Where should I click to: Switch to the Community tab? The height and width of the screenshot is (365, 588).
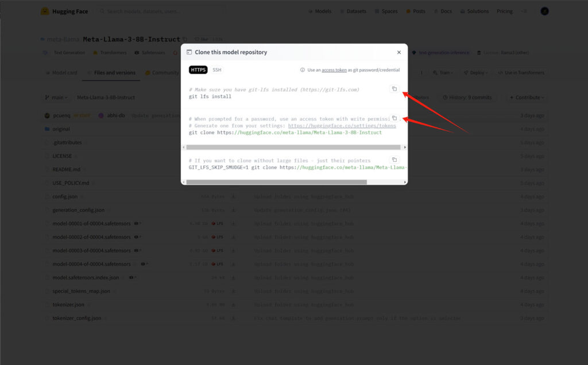[161, 73]
